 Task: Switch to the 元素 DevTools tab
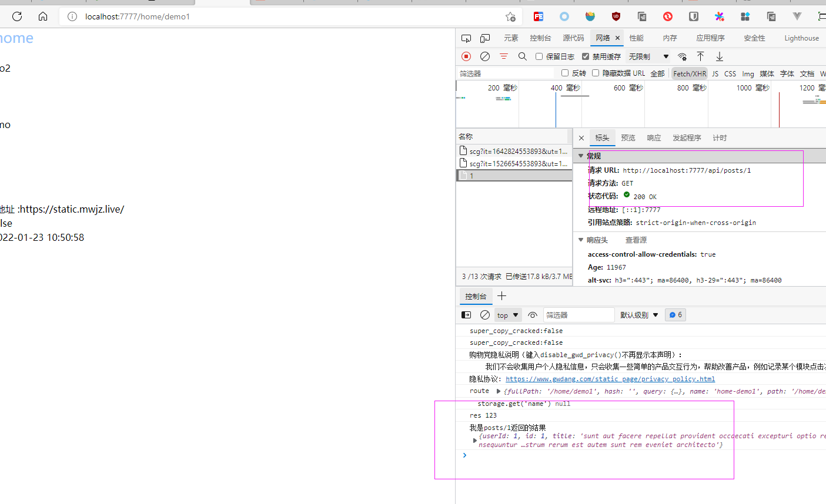pos(511,38)
